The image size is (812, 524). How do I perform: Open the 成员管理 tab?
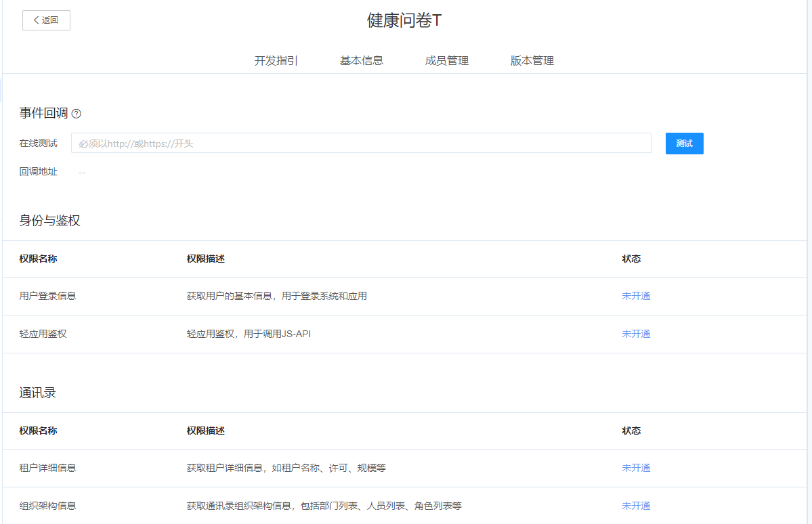pos(447,60)
